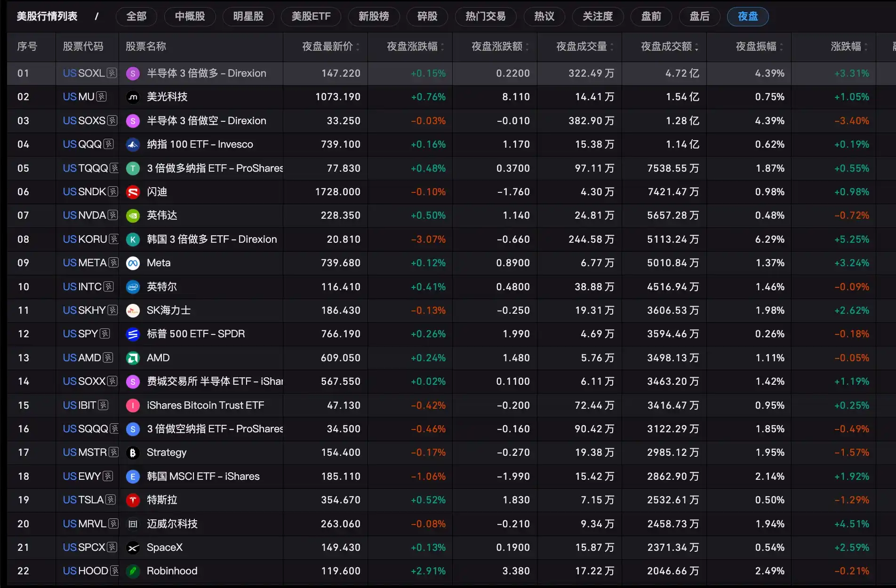Open the 热议 tab

coord(544,16)
